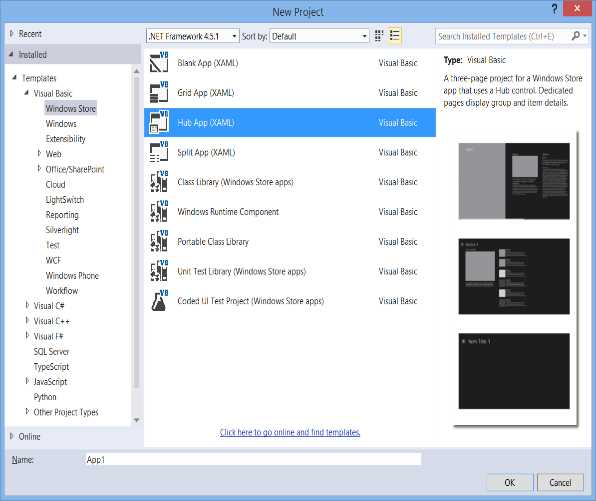Click the Hub App (XAML) template icon
This screenshot has width=596, height=501.
(x=159, y=122)
